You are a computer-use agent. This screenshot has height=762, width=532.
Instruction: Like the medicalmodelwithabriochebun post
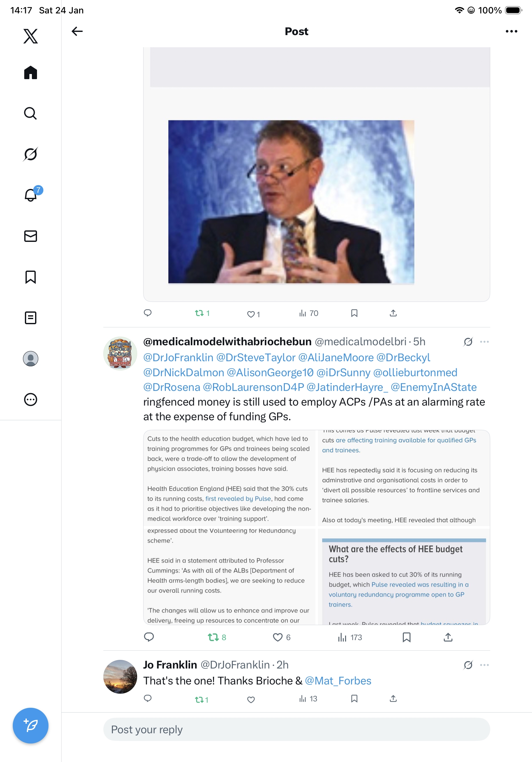(x=277, y=637)
